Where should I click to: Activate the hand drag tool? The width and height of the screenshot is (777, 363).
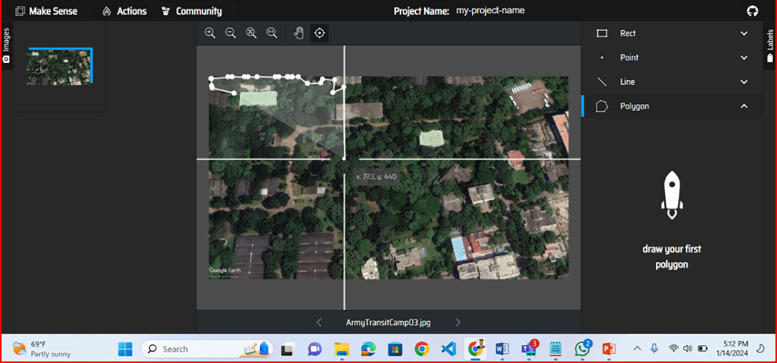coord(299,33)
